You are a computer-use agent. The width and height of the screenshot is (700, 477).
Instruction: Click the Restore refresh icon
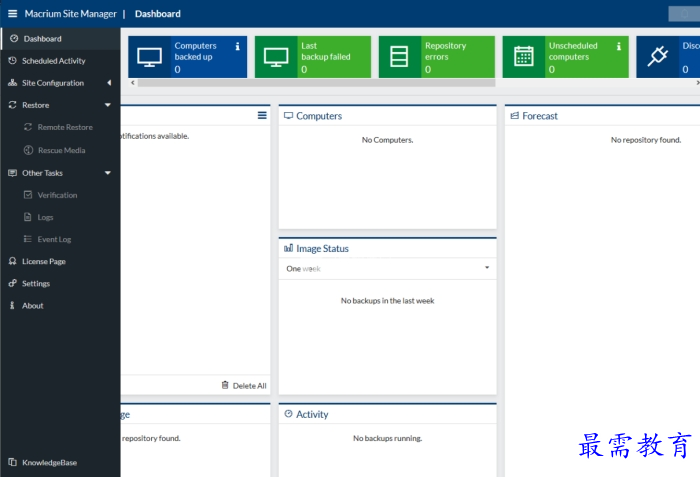pyautogui.click(x=12, y=105)
